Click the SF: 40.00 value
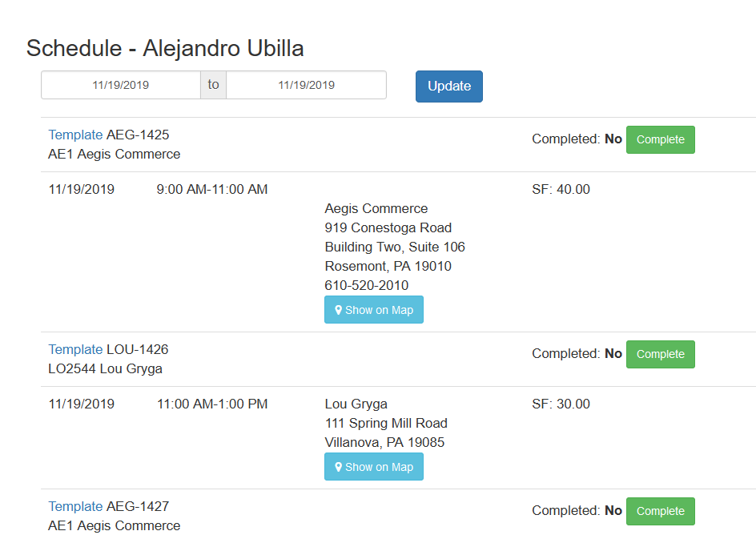The image size is (756, 535). tap(561, 190)
